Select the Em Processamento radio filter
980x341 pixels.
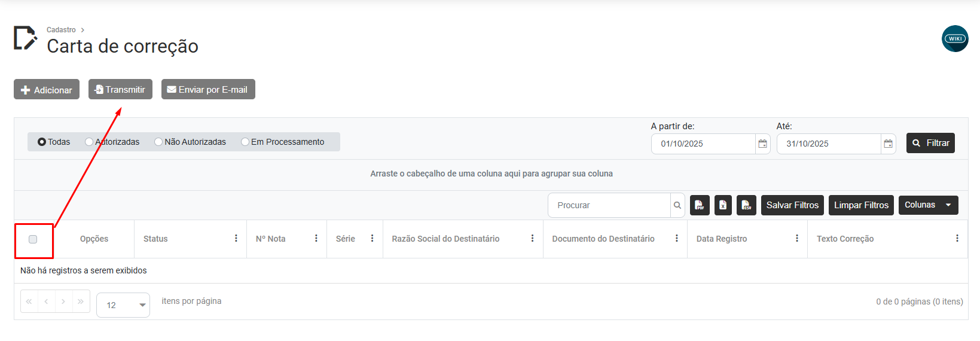point(245,142)
